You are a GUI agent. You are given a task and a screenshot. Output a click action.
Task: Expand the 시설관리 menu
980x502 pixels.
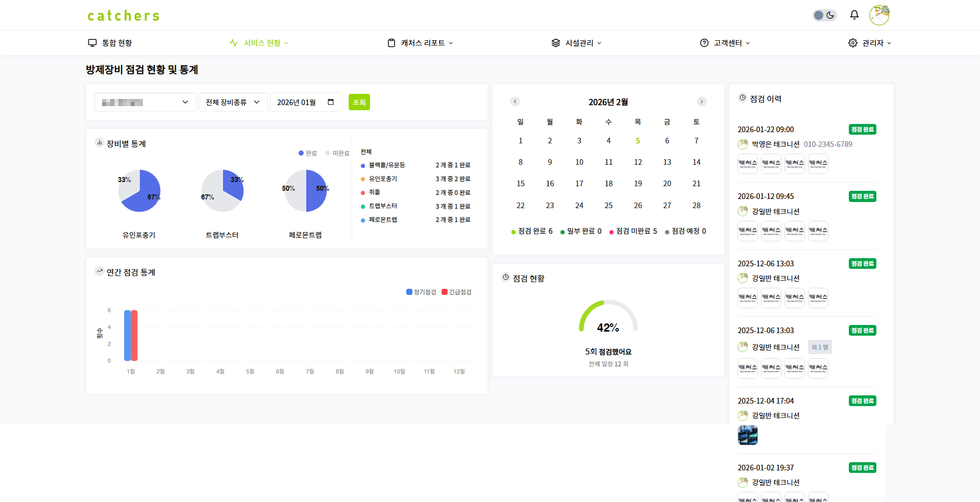tap(576, 43)
